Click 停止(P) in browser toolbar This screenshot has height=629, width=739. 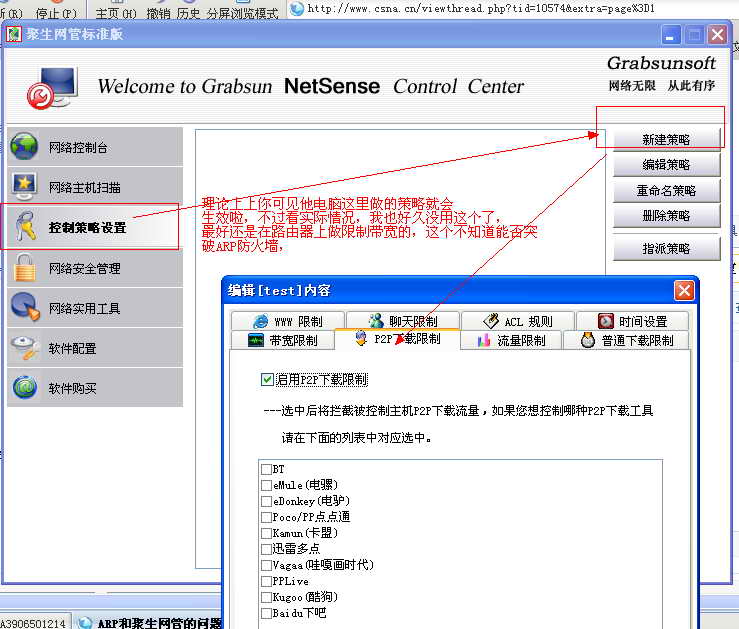[x=56, y=13]
